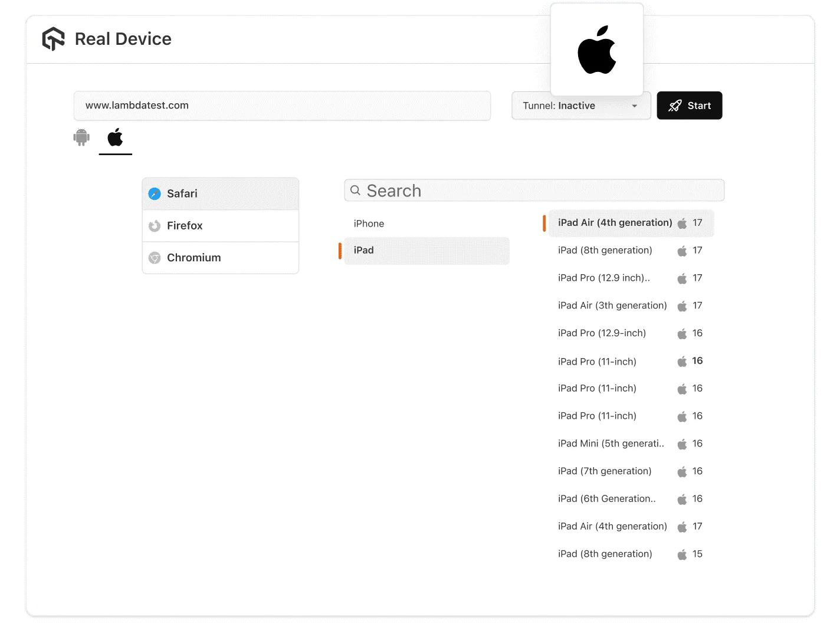
Task: Click the Chromium browser icon
Action: click(155, 258)
